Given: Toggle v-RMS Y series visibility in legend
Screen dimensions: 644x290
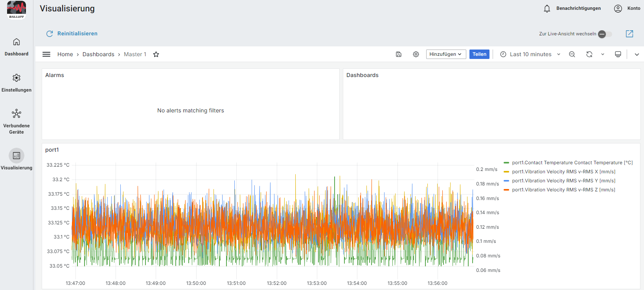Looking at the screenshot, I should pyautogui.click(x=563, y=181).
